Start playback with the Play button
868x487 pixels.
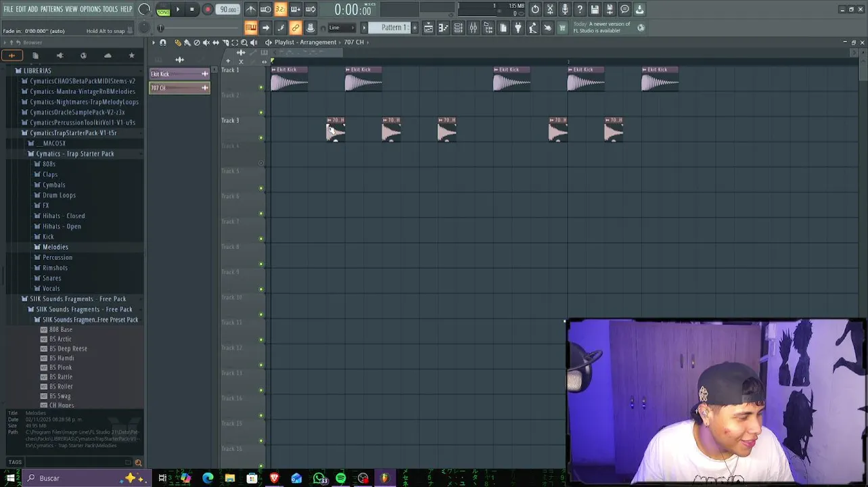pyautogui.click(x=178, y=9)
